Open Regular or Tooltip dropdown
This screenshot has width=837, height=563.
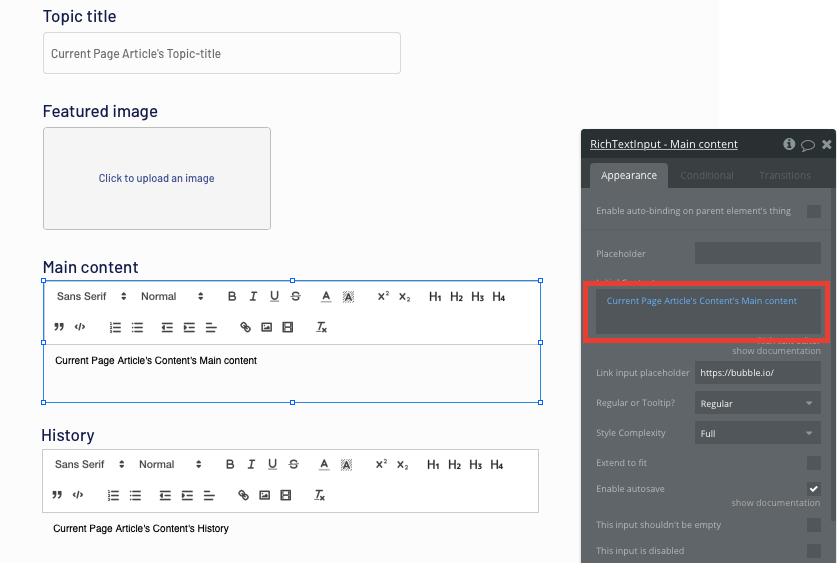click(757, 403)
